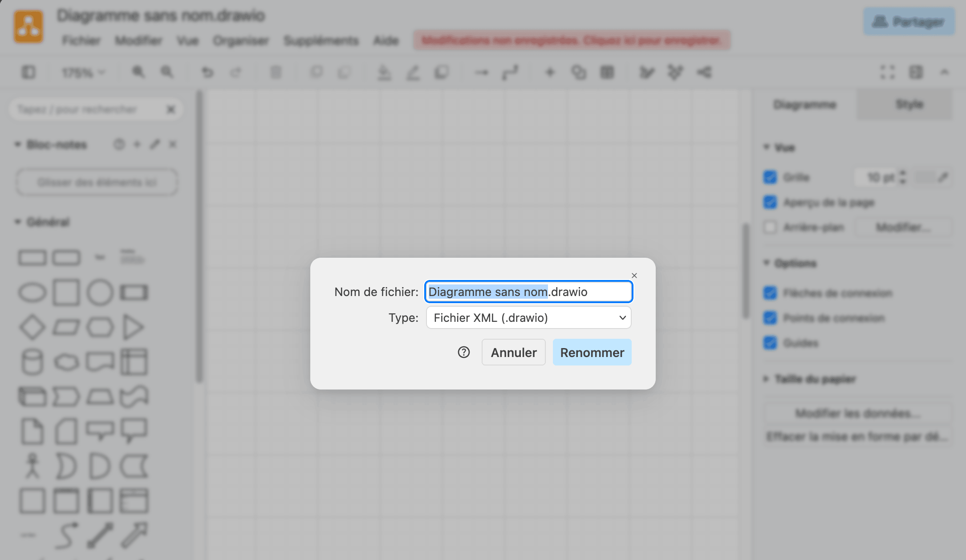Select the cylinder shape in Général
The height and width of the screenshot is (560, 966).
tap(32, 361)
